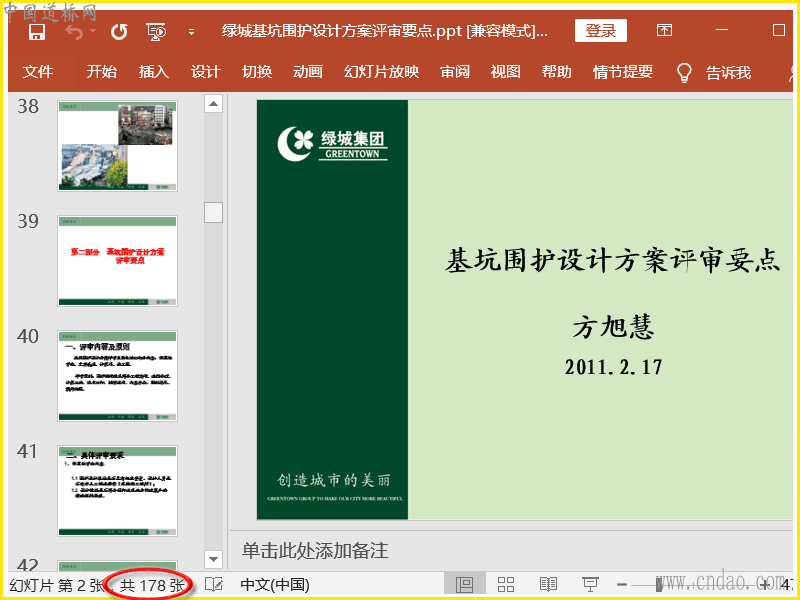The image size is (800, 600).
Task: Switch to Slide Sorter view icon
Action: coord(506,585)
